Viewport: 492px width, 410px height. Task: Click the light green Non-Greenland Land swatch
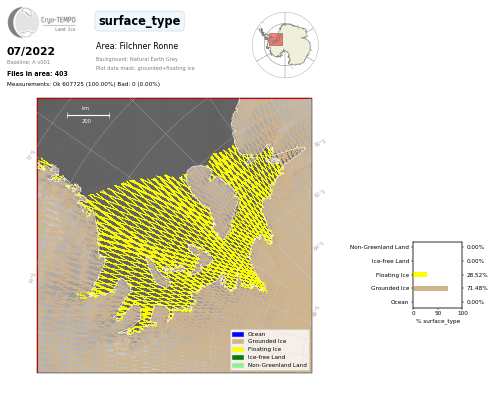tap(238, 365)
